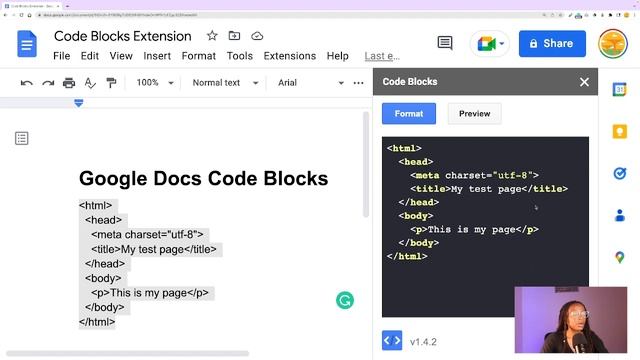Screen dimensions: 640x360
Task: Click the title tag line in code preview
Action: pyautogui.click(x=489, y=189)
